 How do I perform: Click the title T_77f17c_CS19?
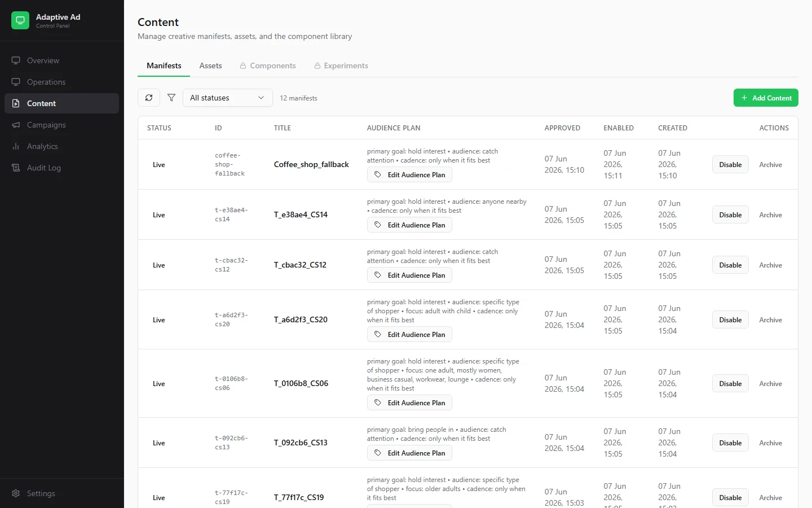299,497
